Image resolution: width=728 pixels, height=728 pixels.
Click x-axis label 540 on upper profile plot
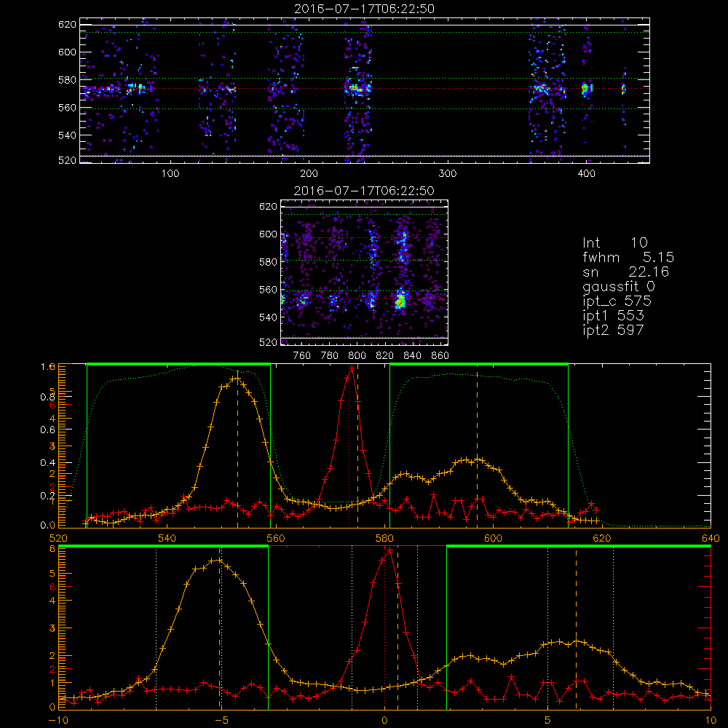point(167,538)
